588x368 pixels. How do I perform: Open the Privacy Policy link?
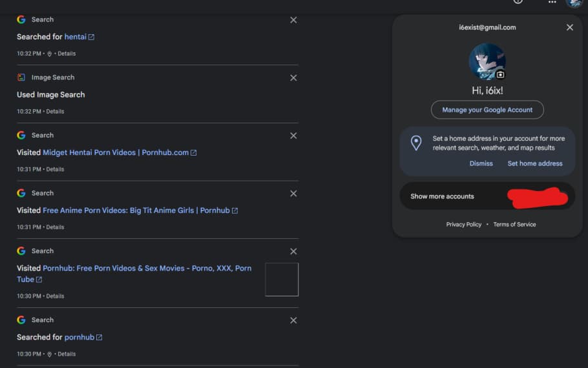[x=463, y=225]
